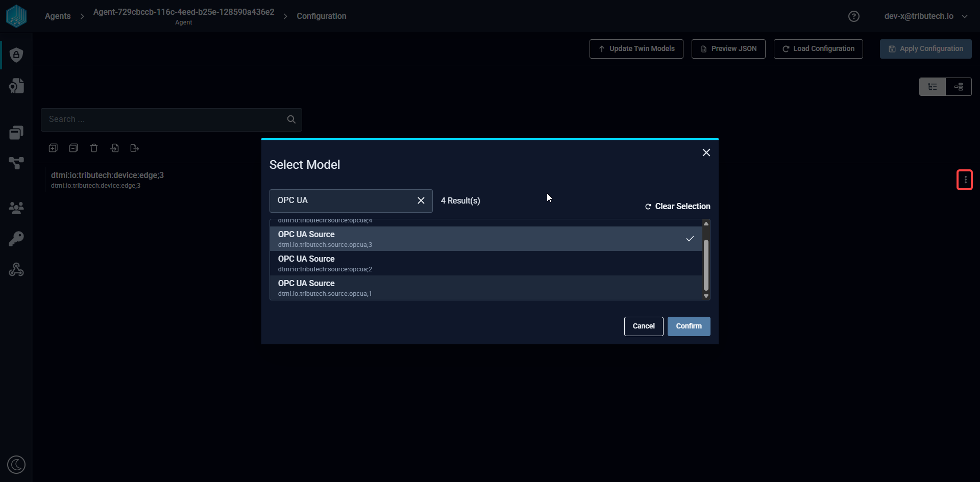Viewport: 980px width, 482px height.
Task: Click the export file icon
Action: [x=135, y=148]
